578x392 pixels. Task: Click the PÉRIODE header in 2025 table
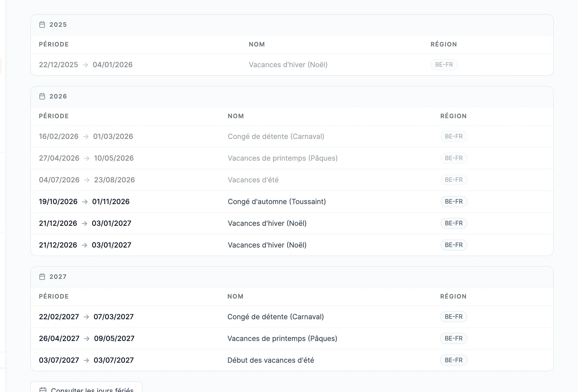pos(54,44)
